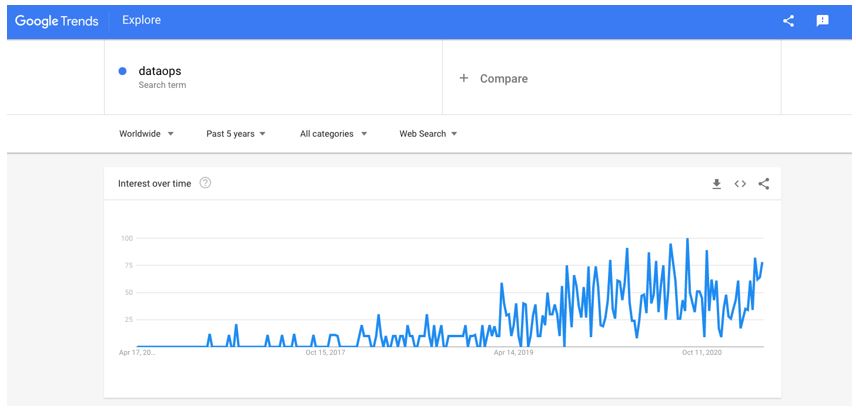Open the Explore section in header
The width and height of the screenshot is (856, 409).
[141, 20]
